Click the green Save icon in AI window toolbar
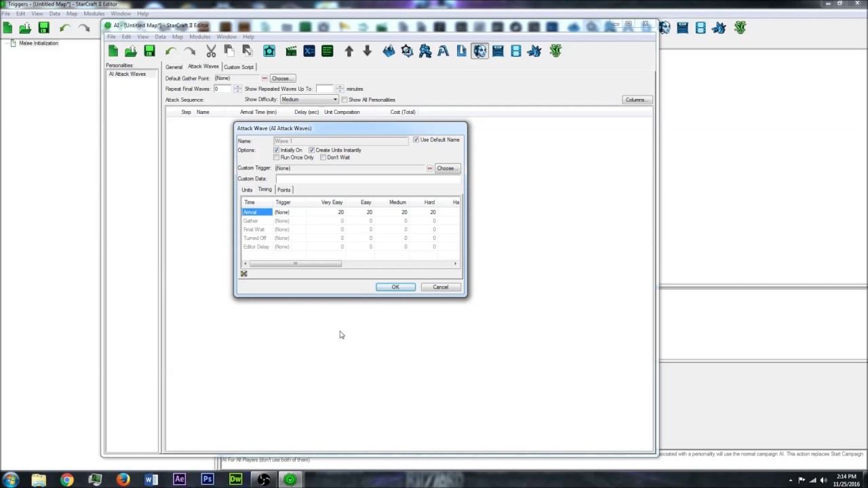Screen dimensions: 868x488 (149, 51)
